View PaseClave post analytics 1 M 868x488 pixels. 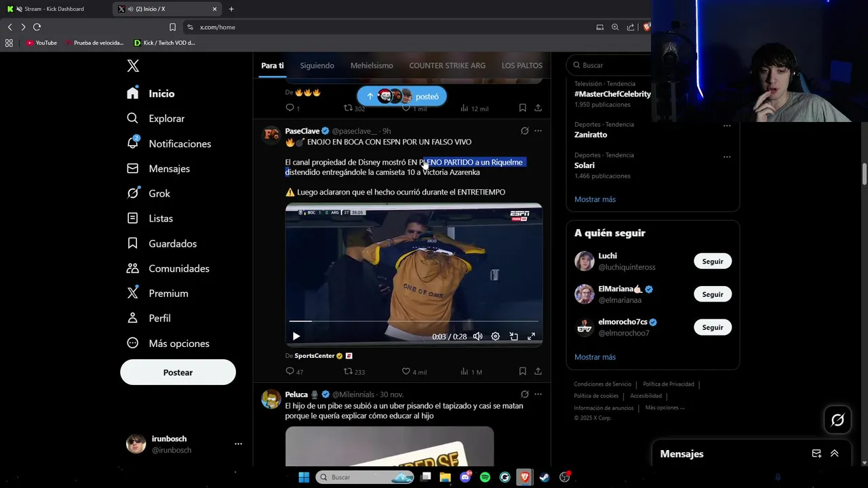click(x=471, y=371)
